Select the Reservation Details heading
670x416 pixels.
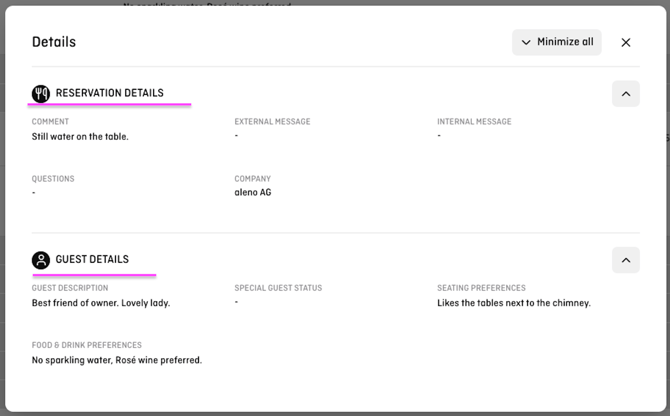(109, 94)
